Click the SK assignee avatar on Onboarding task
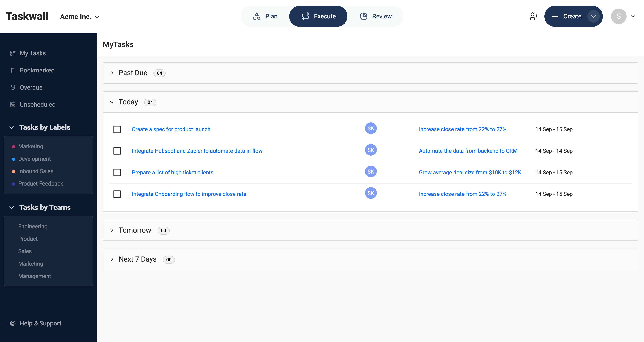 371,193
